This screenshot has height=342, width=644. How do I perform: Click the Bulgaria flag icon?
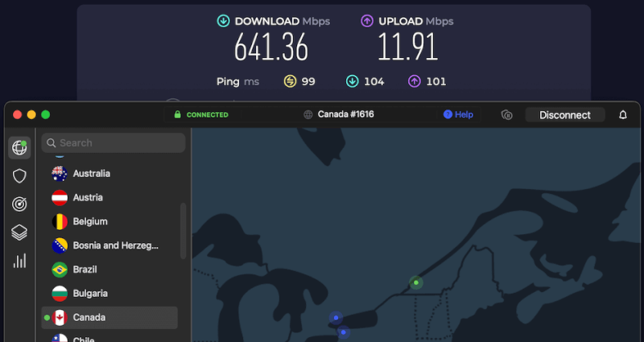pyautogui.click(x=60, y=294)
